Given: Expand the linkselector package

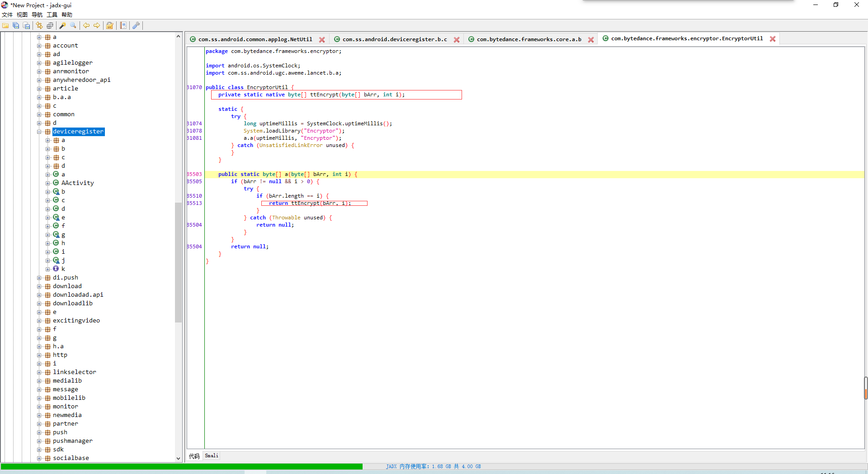Looking at the screenshot, I should (x=39, y=372).
